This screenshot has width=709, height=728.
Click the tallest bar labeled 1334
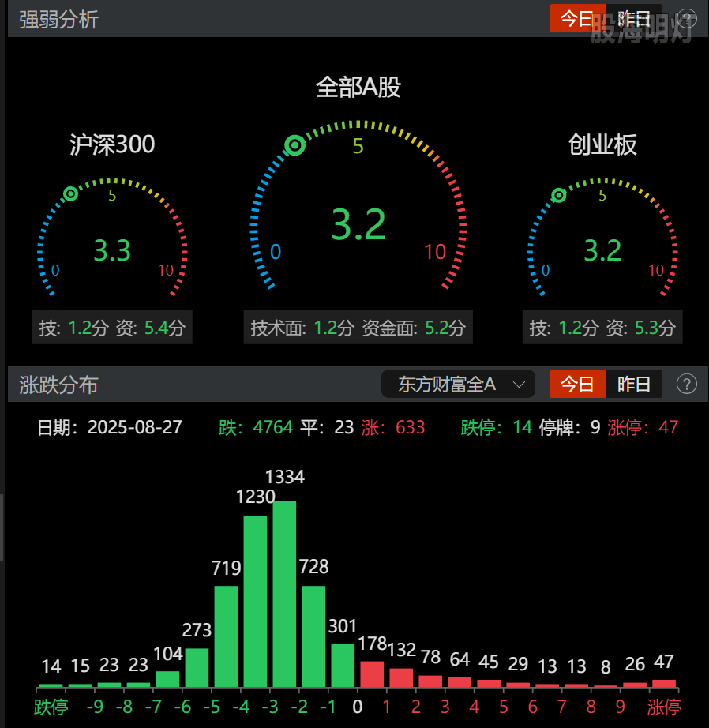tap(284, 594)
